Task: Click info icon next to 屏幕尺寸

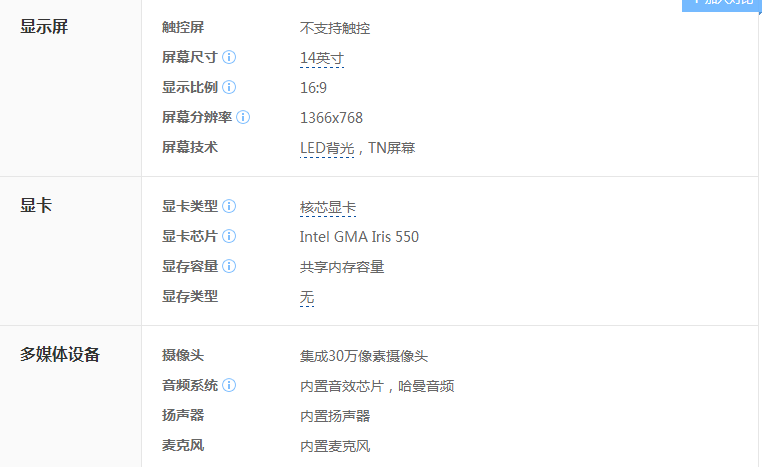Action: pos(229,57)
